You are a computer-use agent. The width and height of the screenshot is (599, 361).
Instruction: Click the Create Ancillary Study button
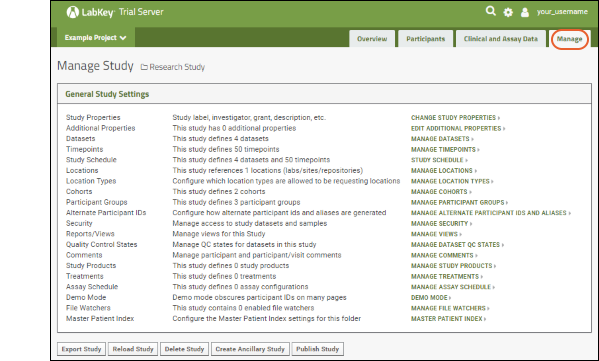pos(250,349)
